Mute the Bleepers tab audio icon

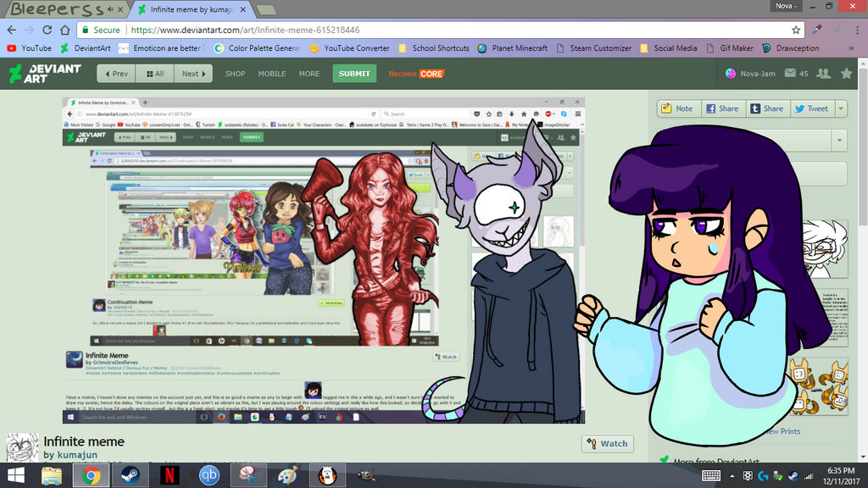pyautogui.click(x=111, y=9)
